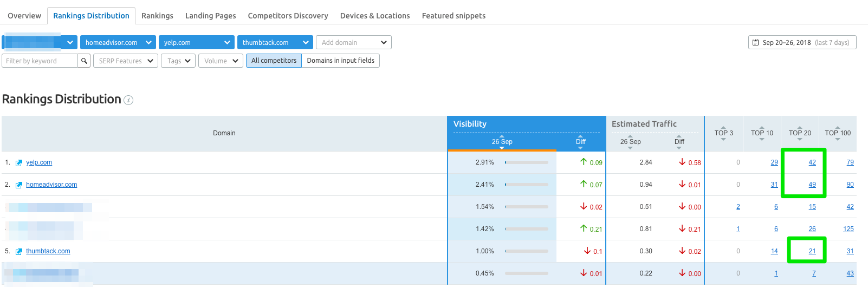Open homeadvisor.com TOP 20 value 49
The image size is (868, 295).
(812, 185)
